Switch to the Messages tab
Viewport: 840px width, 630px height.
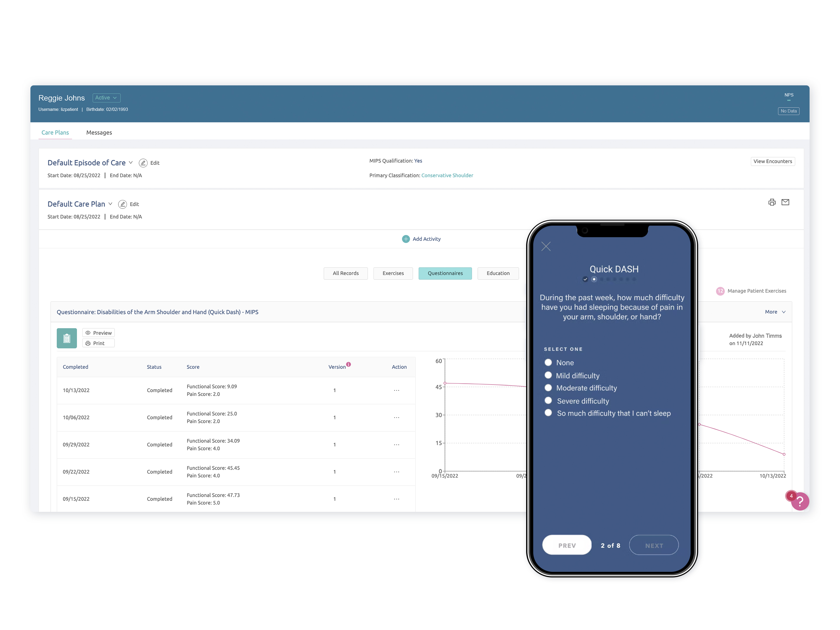(x=99, y=132)
